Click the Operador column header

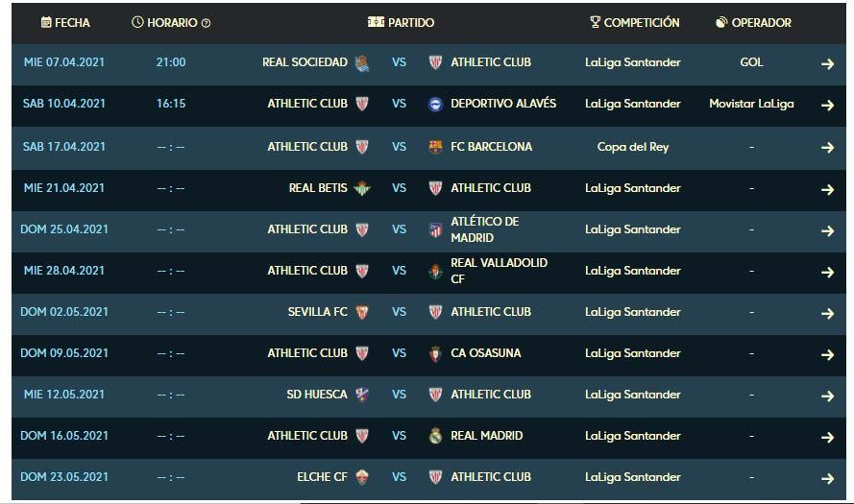click(x=754, y=22)
